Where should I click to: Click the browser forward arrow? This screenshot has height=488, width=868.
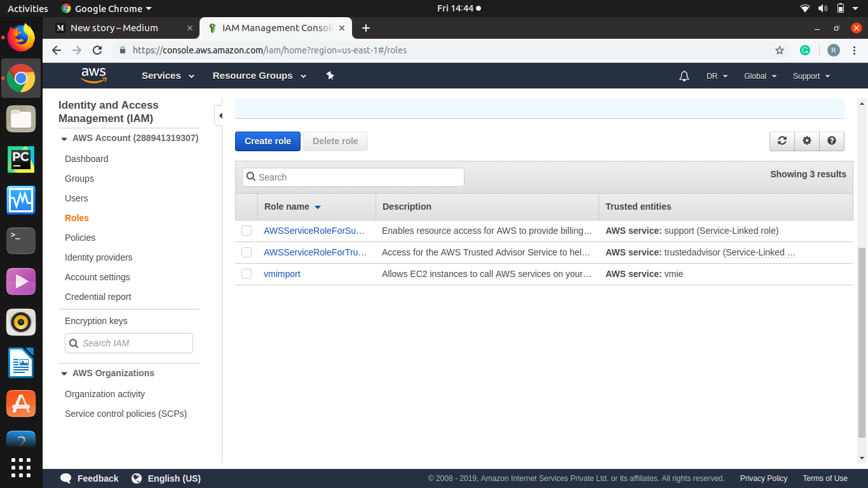[77, 50]
